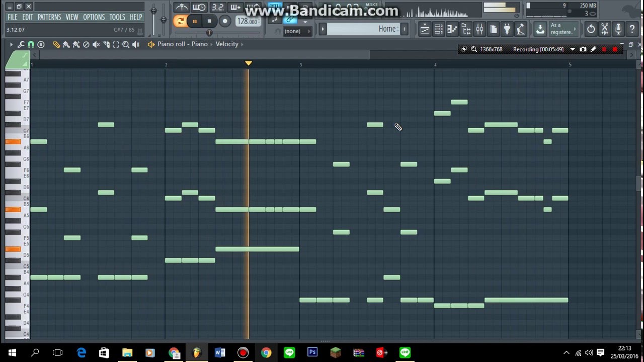
Task: Toggle pattern/song mode orange button
Action: 180,21
